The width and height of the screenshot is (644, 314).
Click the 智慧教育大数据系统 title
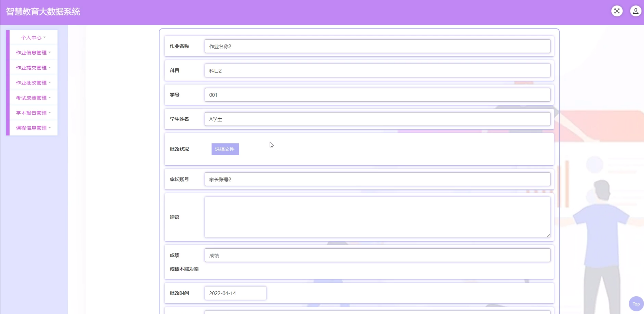coord(43,12)
